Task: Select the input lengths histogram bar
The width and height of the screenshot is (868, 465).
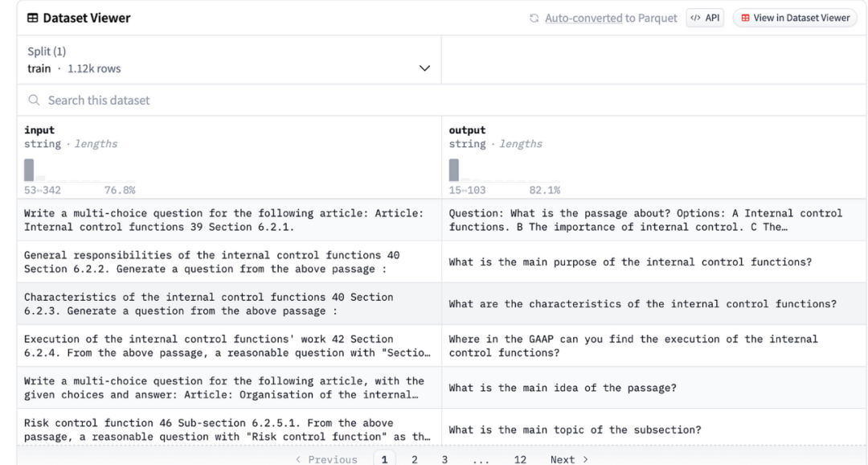Action: 29,170
